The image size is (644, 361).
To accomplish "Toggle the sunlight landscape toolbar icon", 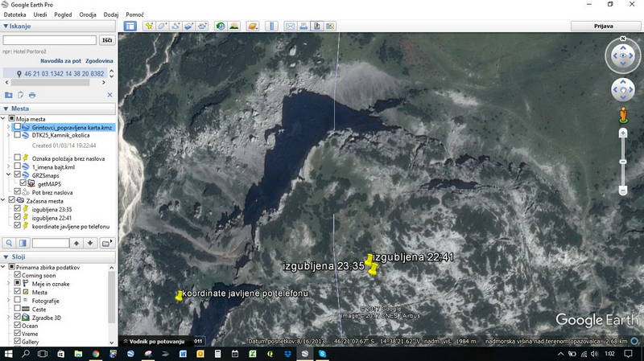I will [234, 27].
